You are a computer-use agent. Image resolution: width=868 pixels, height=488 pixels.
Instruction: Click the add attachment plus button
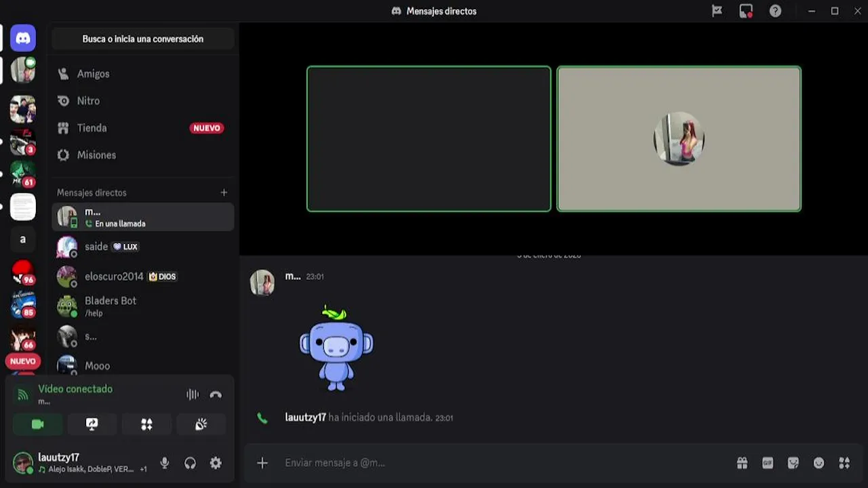coord(262,463)
